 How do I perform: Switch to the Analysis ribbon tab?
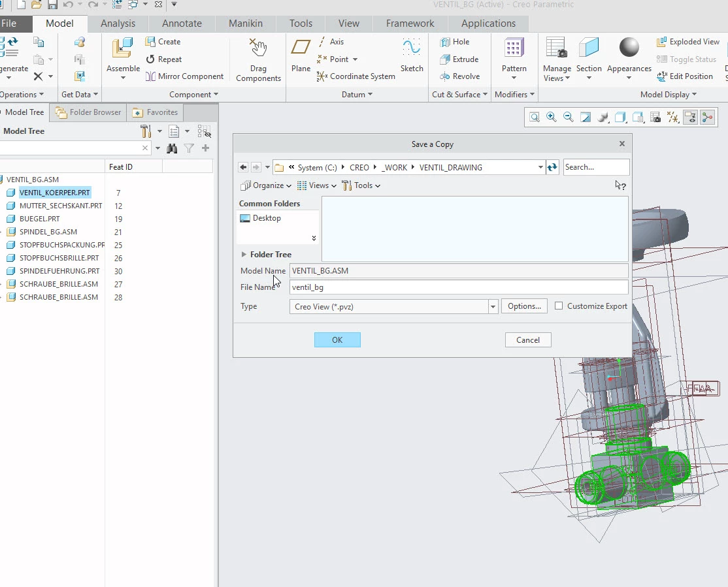118,24
